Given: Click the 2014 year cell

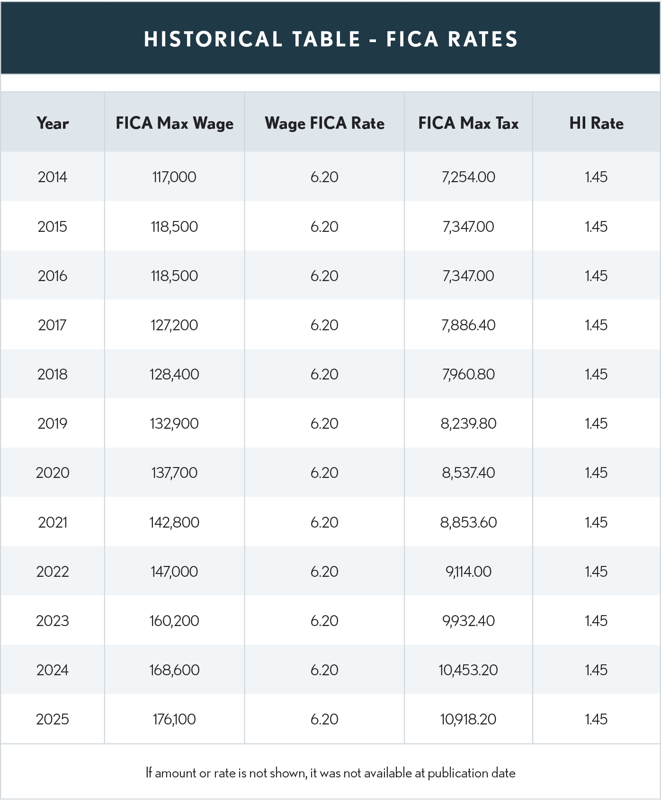Looking at the screenshot, I should [x=53, y=177].
